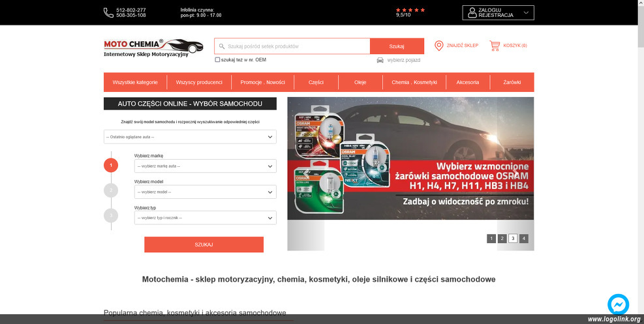644x324 pixels.
Task: Click step 2 circle in car selector
Action: tap(111, 190)
